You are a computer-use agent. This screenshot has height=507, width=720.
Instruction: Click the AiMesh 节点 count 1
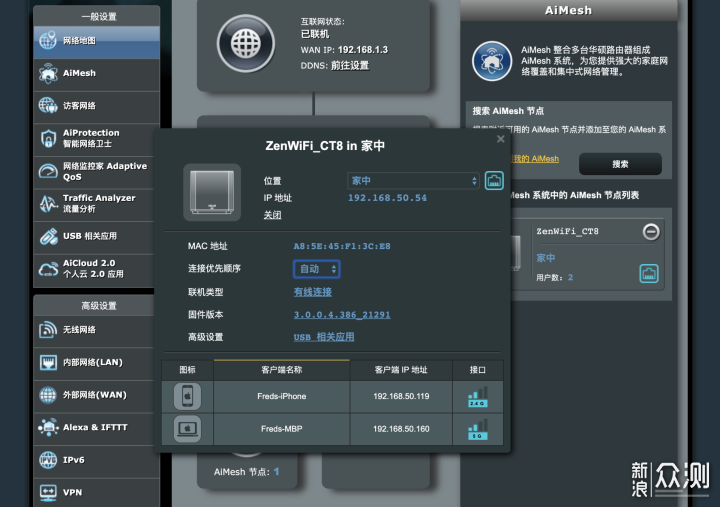click(x=276, y=472)
